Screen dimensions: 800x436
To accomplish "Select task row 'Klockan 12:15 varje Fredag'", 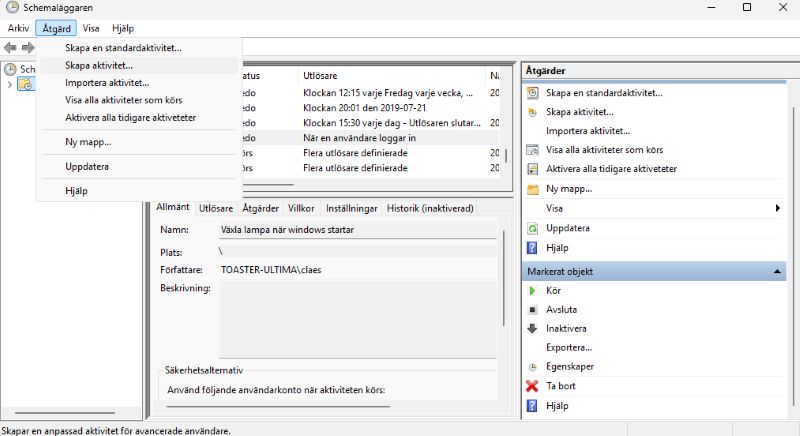I will click(371, 93).
